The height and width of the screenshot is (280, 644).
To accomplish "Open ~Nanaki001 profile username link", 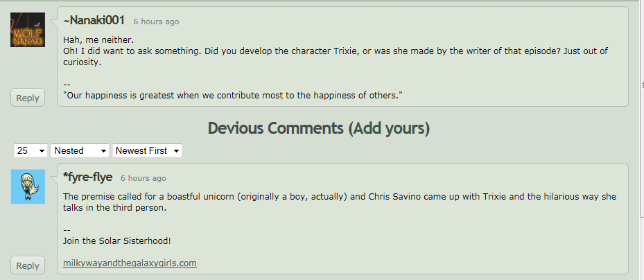I will (x=94, y=20).
